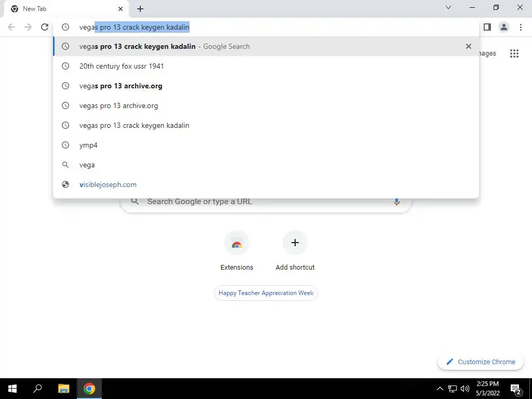
Task: Click the clock icon inside the address bar
Action: [x=65, y=27]
